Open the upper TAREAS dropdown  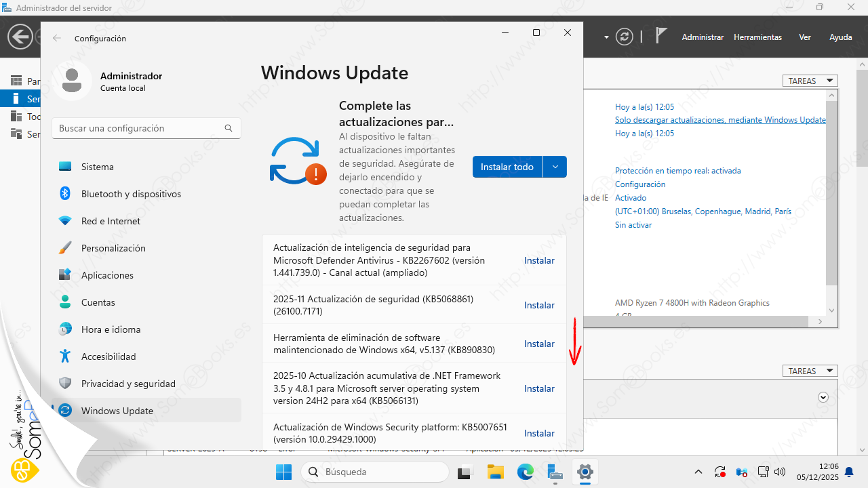coord(810,81)
